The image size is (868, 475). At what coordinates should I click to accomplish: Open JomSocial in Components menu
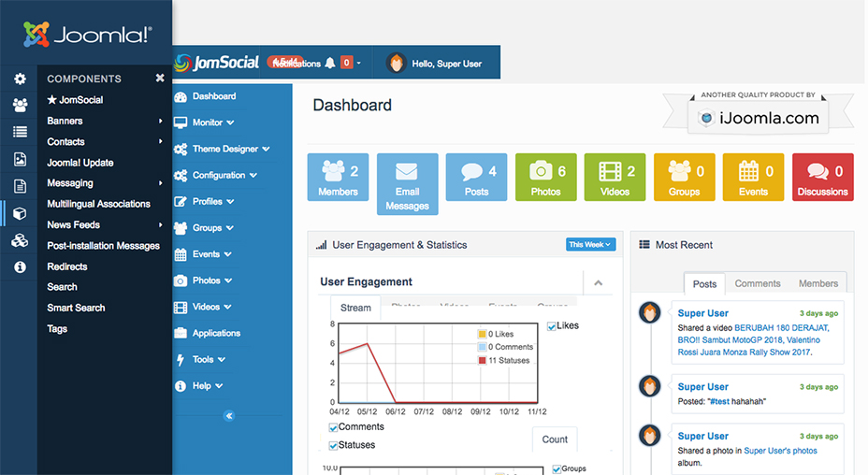[75, 100]
